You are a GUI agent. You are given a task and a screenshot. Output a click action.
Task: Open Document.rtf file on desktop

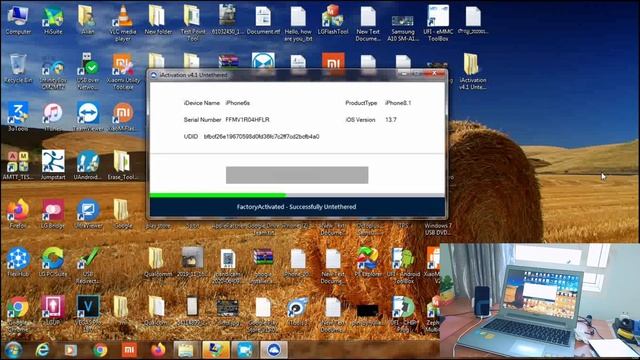pyautogui.click(x=263, y=20)
